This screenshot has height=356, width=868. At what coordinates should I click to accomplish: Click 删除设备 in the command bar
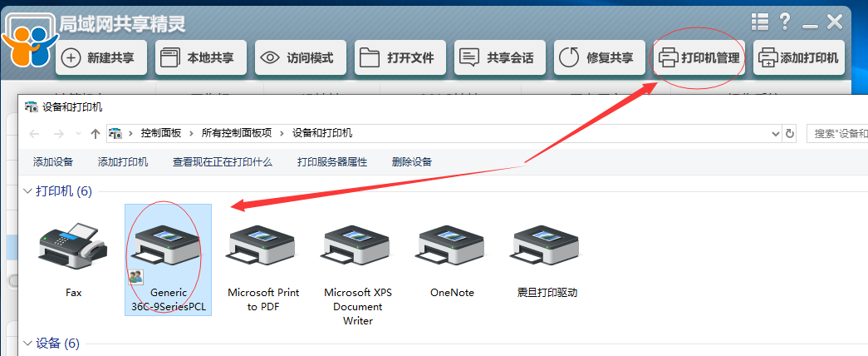[412, 162]
